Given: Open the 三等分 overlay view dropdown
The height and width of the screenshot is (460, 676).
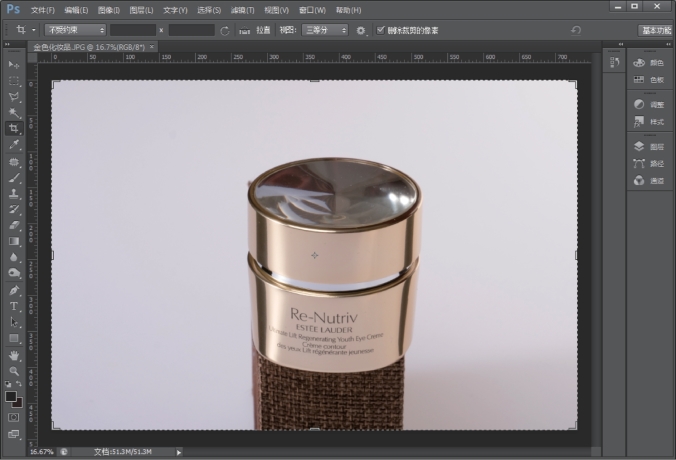Looking at the screenshot, I should point(325,30).
